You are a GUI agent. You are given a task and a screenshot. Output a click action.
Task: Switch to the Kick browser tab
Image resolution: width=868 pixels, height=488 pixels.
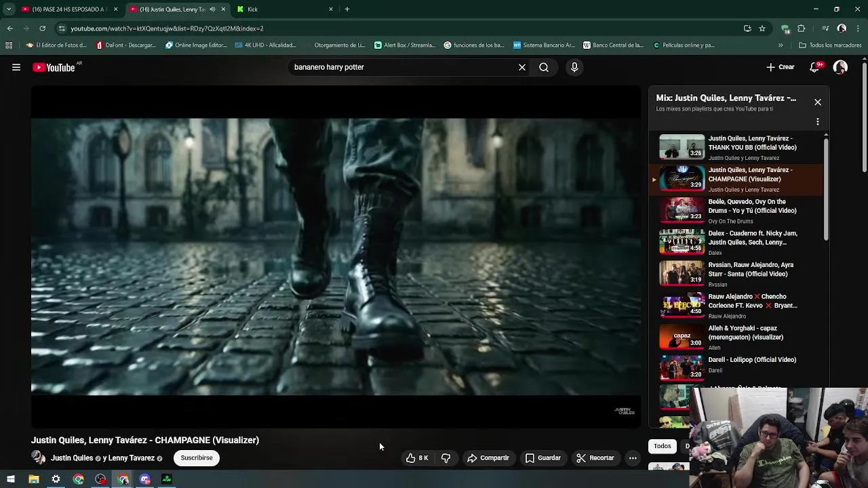coord(283,9)
